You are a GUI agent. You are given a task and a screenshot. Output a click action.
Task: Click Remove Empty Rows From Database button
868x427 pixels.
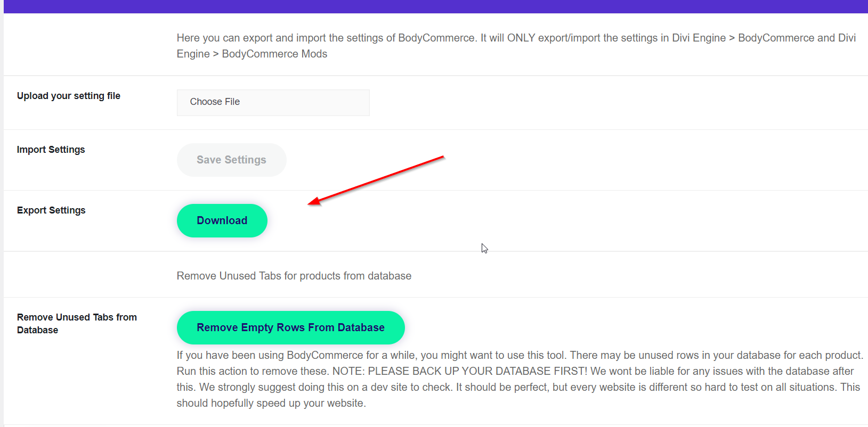point(290,327)
